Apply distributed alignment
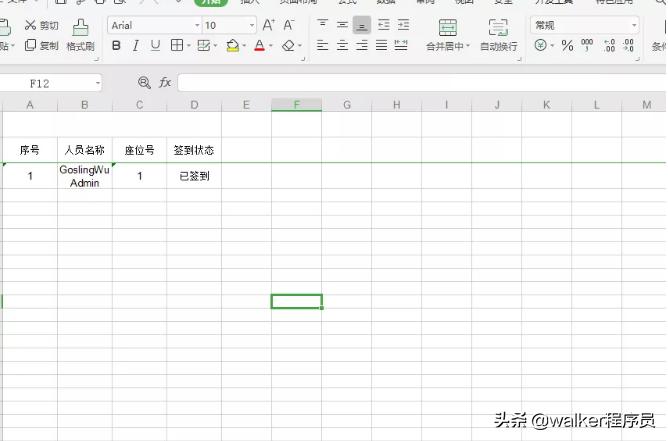 [x=401, y=45]
